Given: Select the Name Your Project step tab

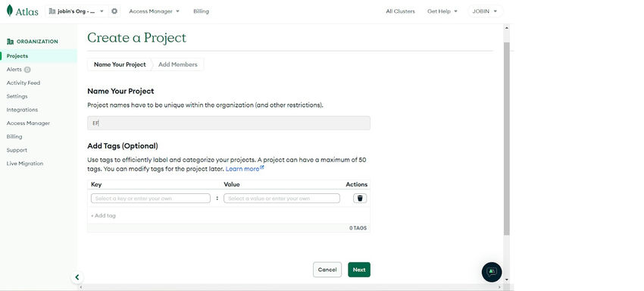Looking at the screenshot, I should point(120,64).
